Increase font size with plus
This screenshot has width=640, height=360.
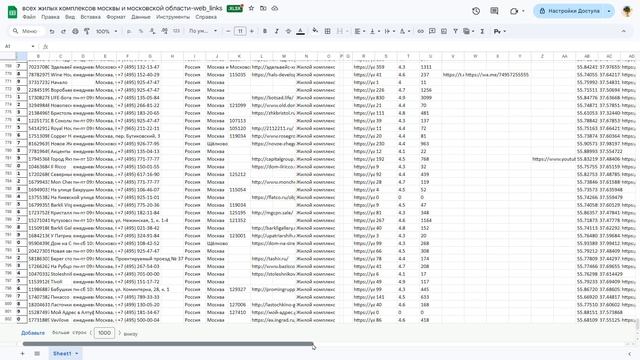(252, 31)
